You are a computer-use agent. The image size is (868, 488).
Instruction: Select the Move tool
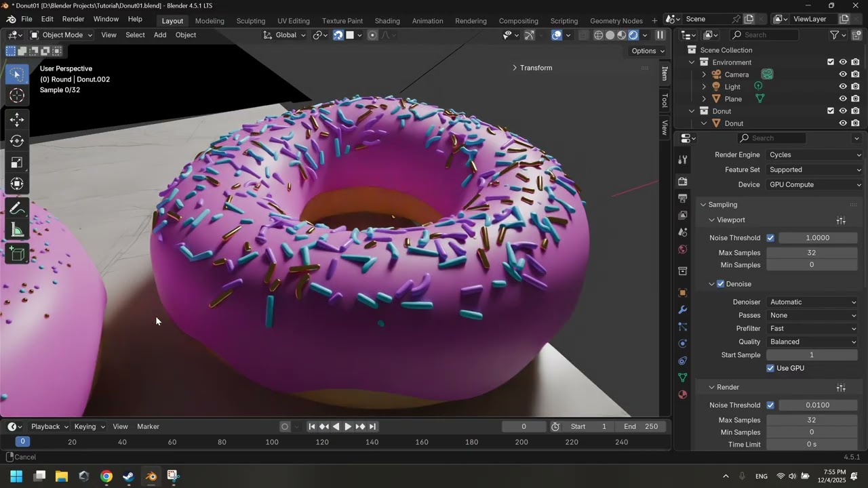[x=17, y=119]
